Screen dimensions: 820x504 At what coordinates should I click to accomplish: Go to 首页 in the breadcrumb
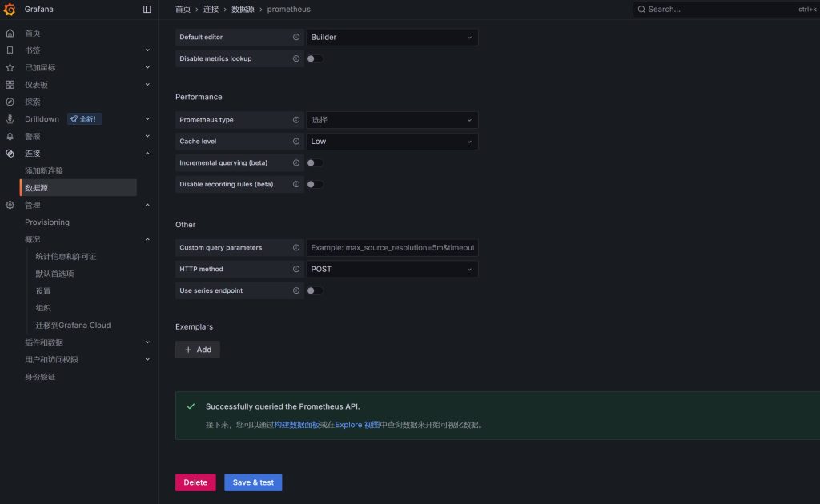[x=183, y=10]
